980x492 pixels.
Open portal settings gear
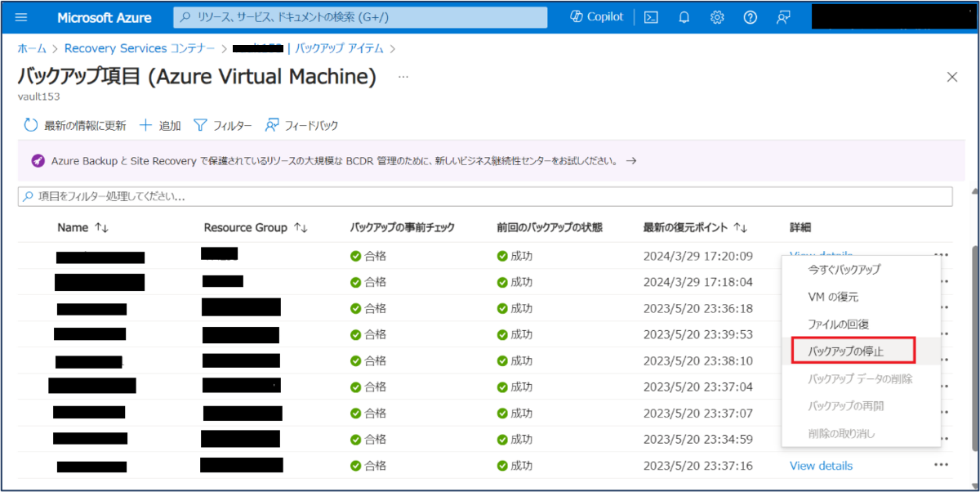coord(717,17)
